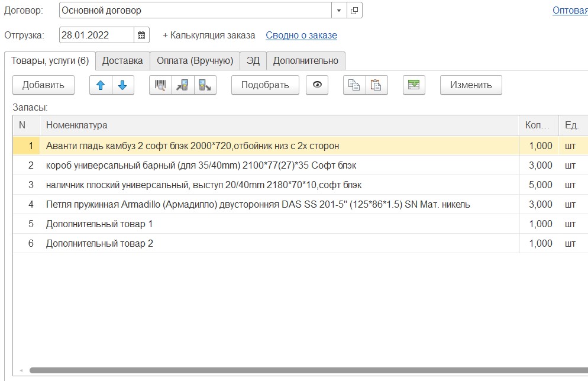588x381 pixels.
Task: Open the Оплата (Вручную) tab
Action: pos(195,60)
